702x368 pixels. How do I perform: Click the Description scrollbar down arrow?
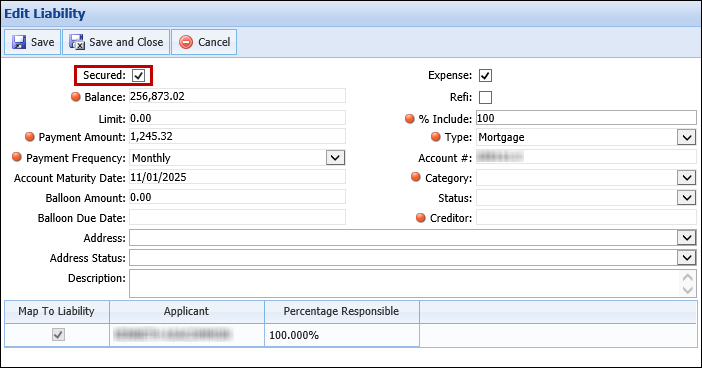click(x=688, y=290)
